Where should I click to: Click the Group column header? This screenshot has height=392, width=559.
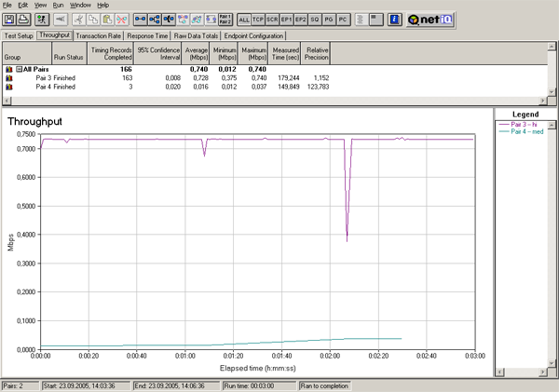pyautogui.click(x=27, y=53)
